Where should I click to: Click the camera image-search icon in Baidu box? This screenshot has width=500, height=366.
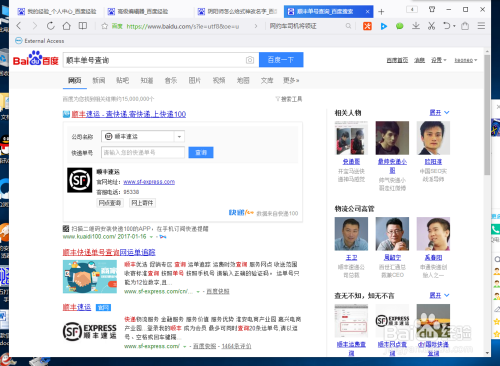point(250,60)
